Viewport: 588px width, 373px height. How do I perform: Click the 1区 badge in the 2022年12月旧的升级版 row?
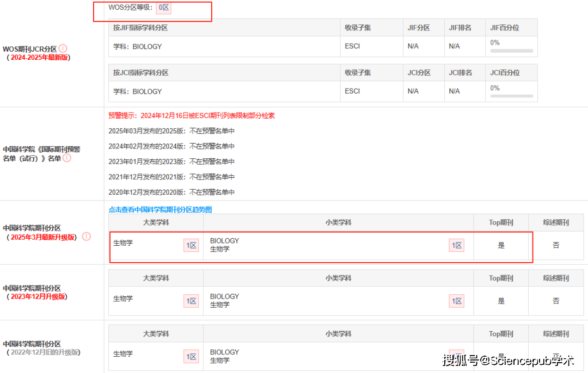(x=191, y=356)
